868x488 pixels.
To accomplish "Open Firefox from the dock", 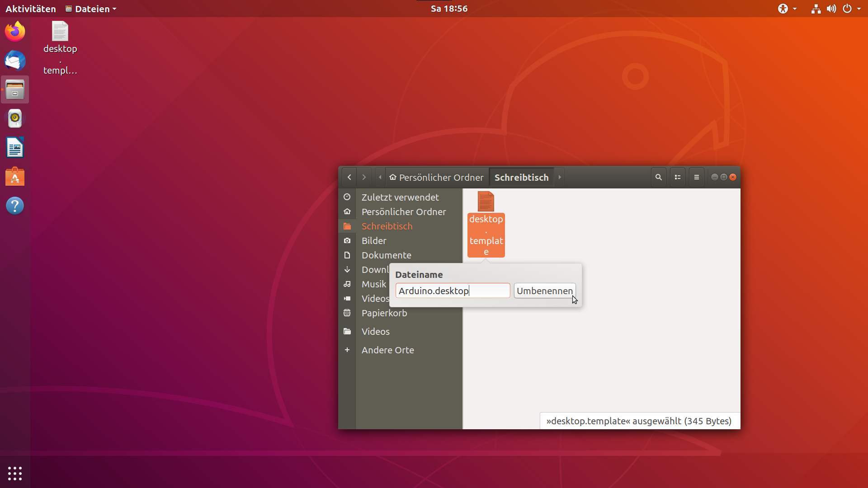I will (x=15, y=32).
